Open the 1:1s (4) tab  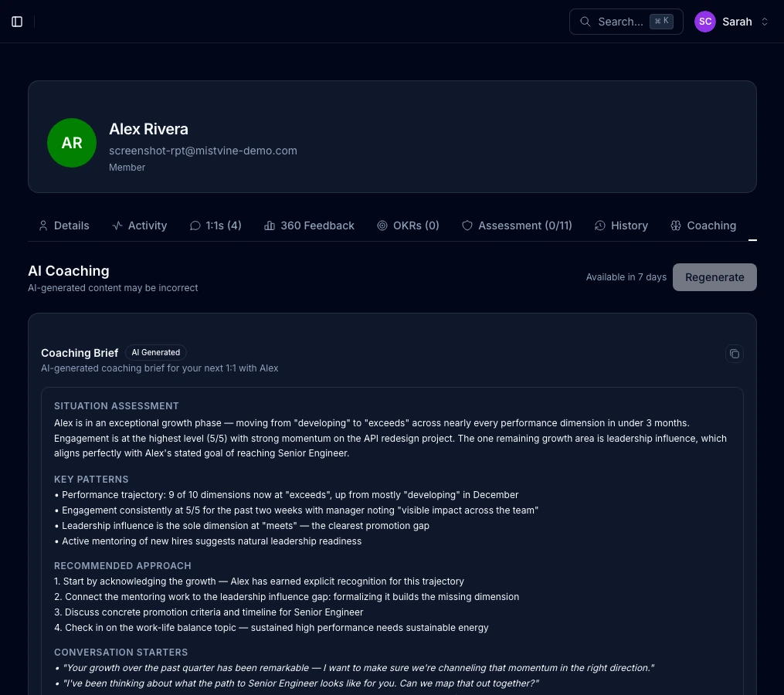point(216,225)
